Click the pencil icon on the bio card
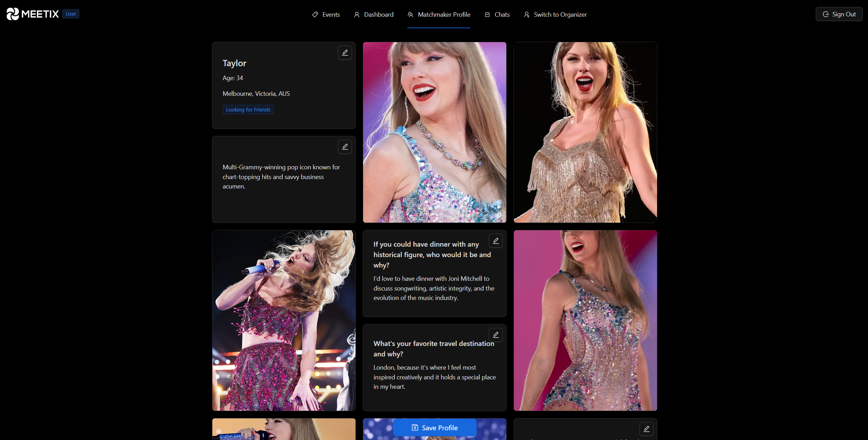This screenshot has height=440, width=868. [345, 147]
